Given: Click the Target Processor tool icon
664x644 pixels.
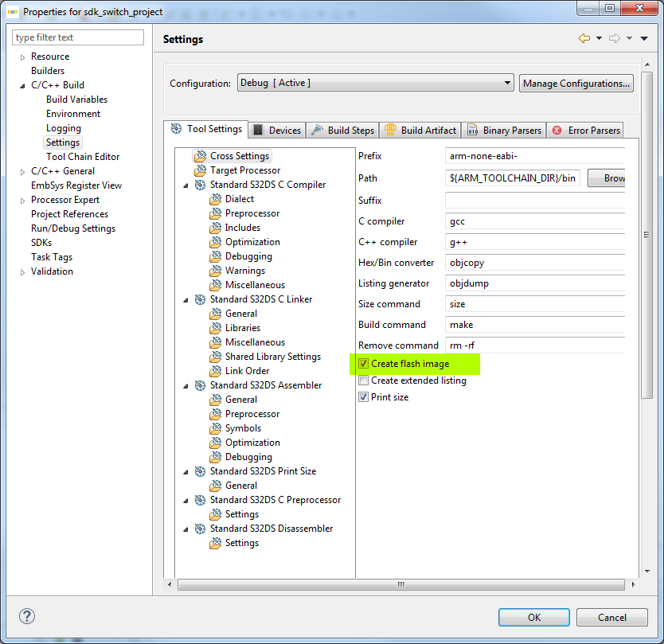Looking at the screenshot, I should click(x=200, y=170).
